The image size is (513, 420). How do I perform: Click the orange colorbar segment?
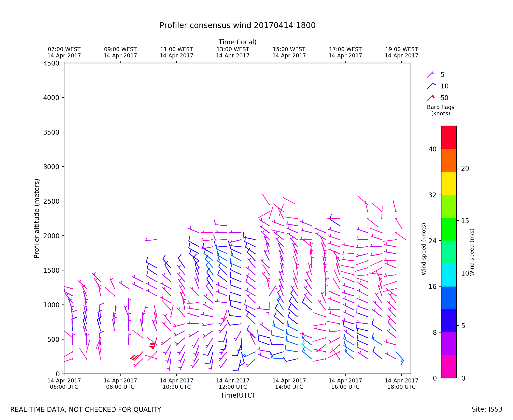coord(449,160)
